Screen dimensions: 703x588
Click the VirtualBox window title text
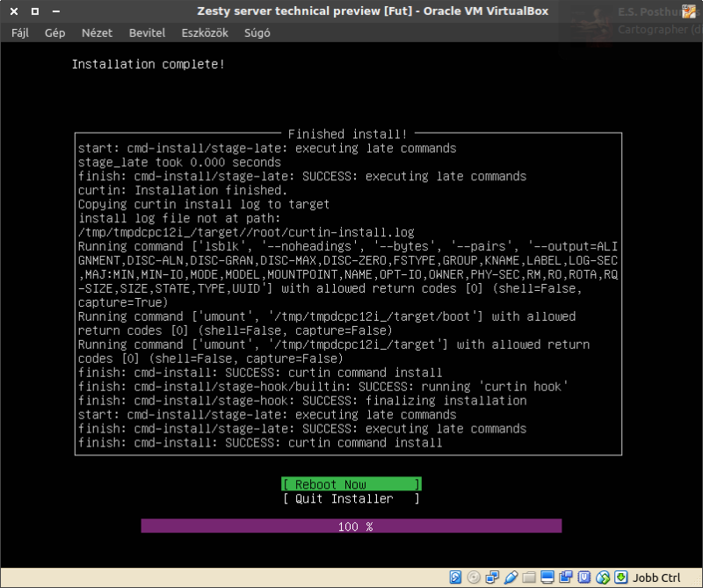(x=373, y=11)
